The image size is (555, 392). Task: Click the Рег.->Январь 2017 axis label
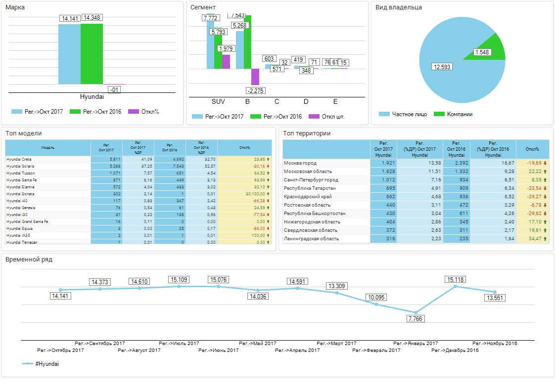[x=416, y=343]
